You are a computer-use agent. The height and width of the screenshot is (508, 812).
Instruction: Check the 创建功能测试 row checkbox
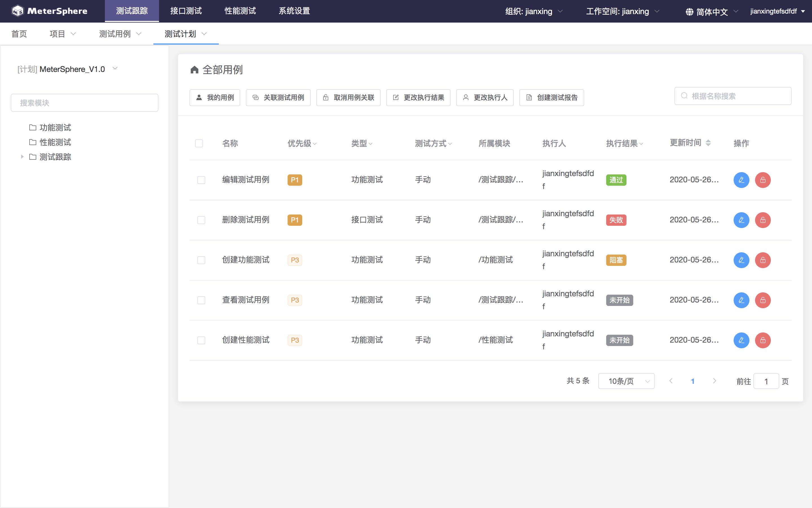tap(201, 260)
